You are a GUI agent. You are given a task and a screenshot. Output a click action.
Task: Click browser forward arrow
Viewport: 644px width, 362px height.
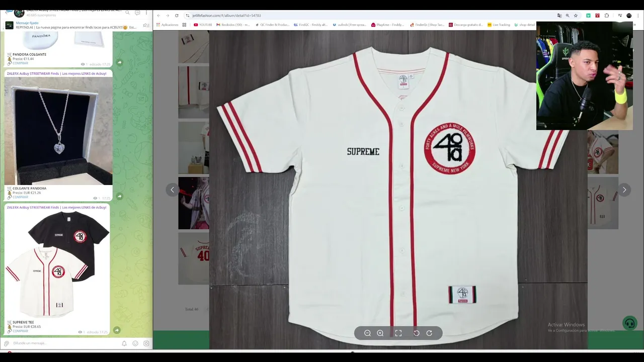(168, 16)
